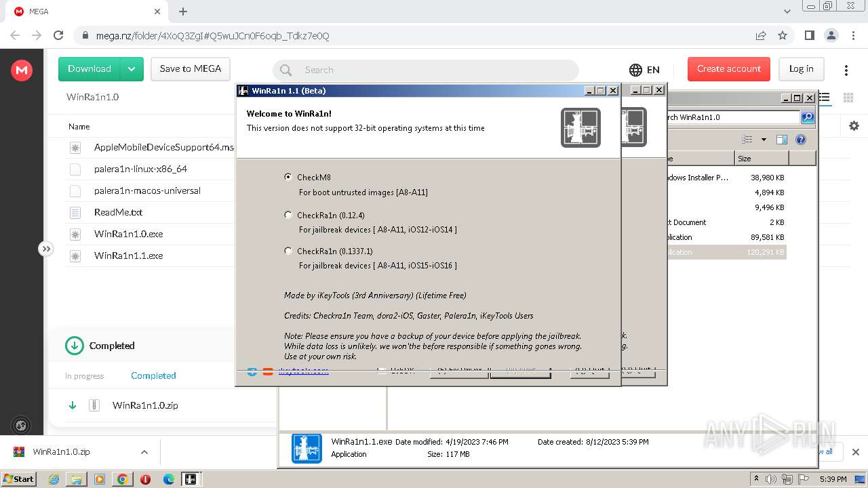Viewport: 868px width, 488px height.
Task: Reload the MEGA page in Chrome
Action: click(x=58, y=35)
